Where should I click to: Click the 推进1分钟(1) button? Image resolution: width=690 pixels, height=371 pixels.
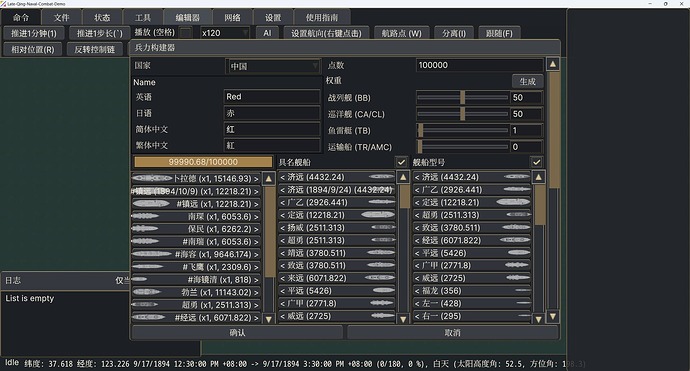point(34,33)
